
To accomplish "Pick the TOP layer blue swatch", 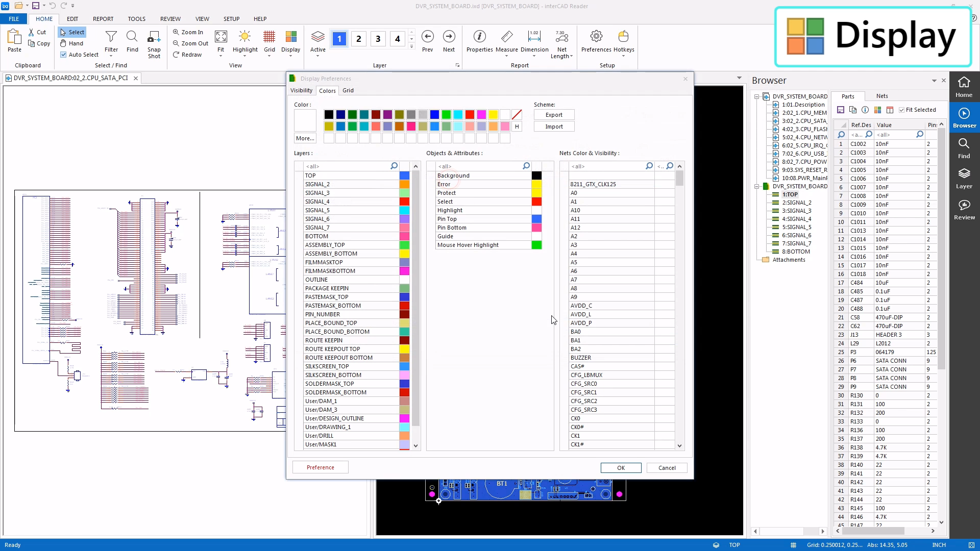I will 404,176.
